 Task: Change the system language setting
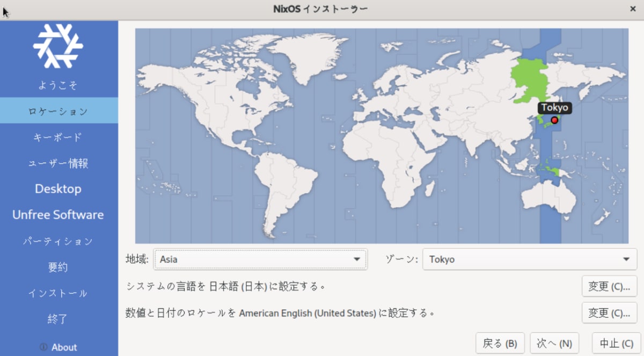click(609, 286)
